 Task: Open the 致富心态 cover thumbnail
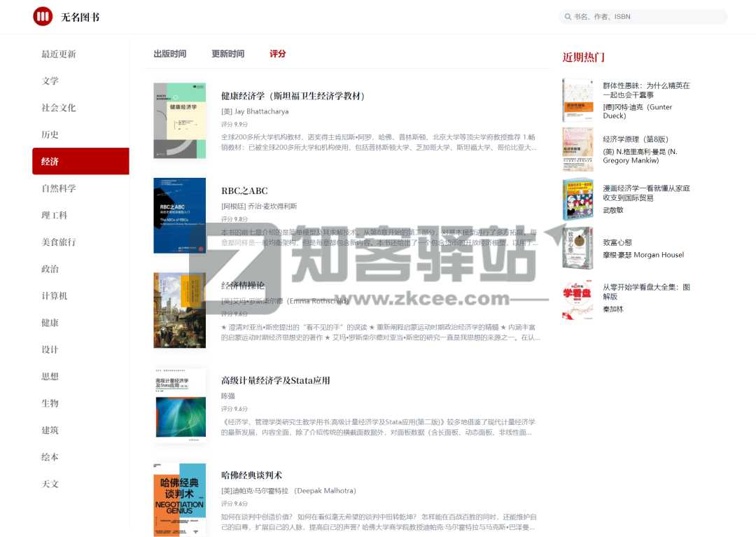coord(577,250)
